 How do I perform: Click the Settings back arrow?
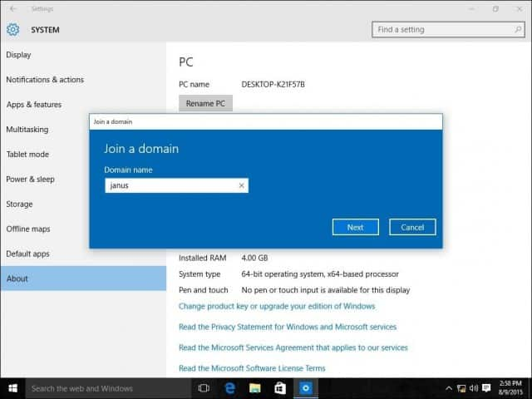pos(13,9)
